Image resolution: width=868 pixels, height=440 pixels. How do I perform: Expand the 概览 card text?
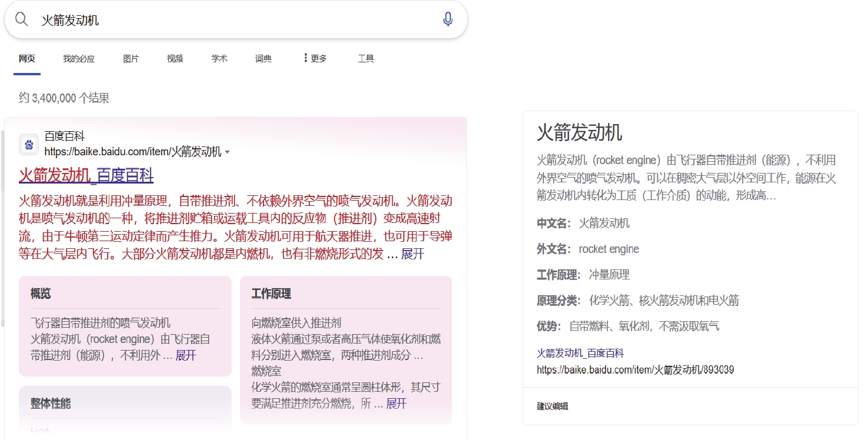click(x=185, y=355)
